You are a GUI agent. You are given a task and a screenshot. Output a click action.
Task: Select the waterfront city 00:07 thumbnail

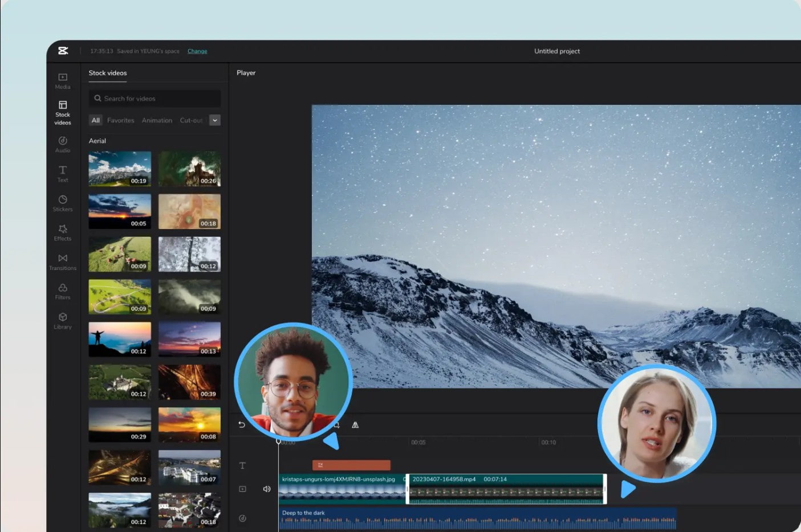point(189,468)
